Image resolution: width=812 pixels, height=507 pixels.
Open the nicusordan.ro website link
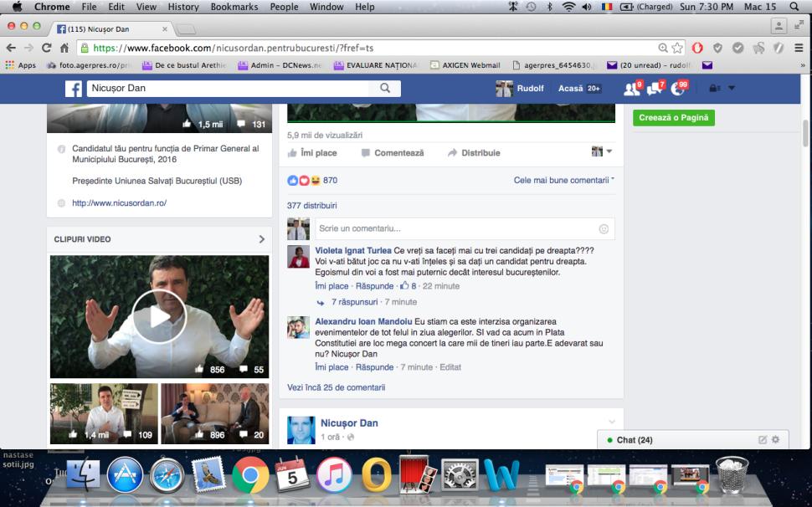click(119, 202)
